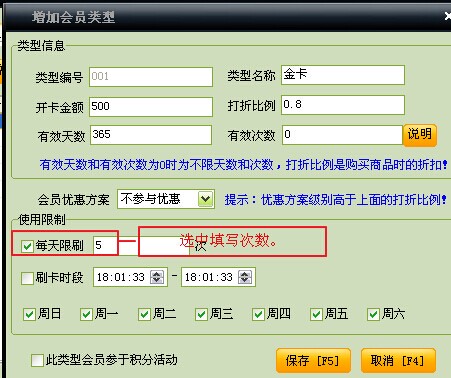Image resolution: width=451 pixels, height=378 pixels.
Task: Click the 有效天数和有效次数 hint text
Action: point(243,165)
